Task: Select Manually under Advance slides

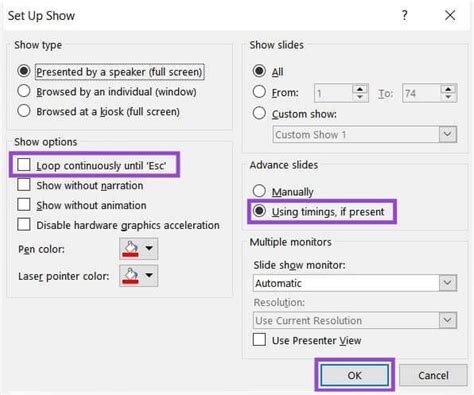Action: pyautogui.click(x=259, y=191)
